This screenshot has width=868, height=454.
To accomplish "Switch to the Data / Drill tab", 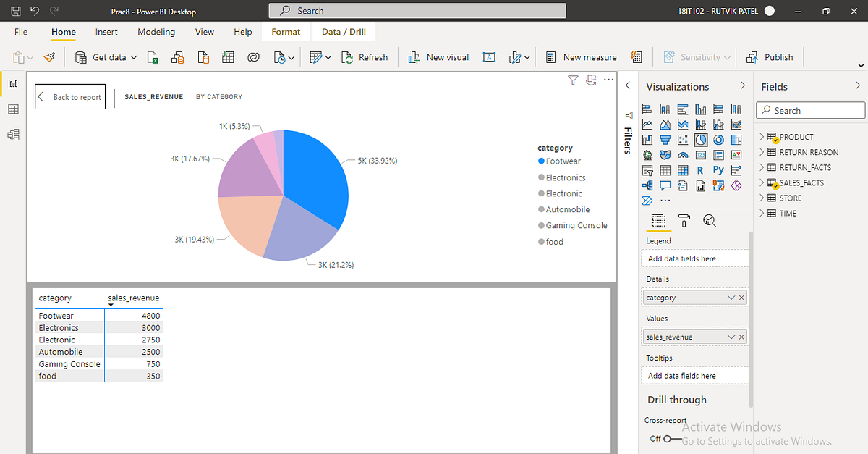I will click(343, 31).
